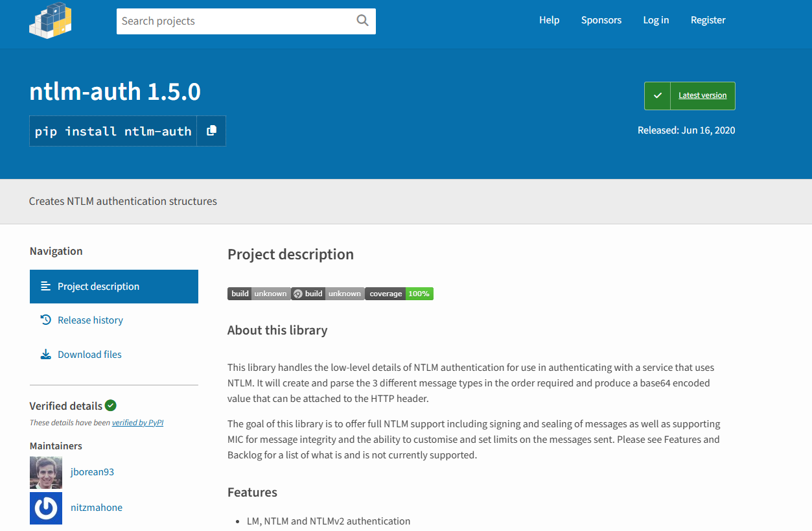The height and width of the screenshot is (531, 812).
Task: Go to the Sponsors page
Action: 601,20
